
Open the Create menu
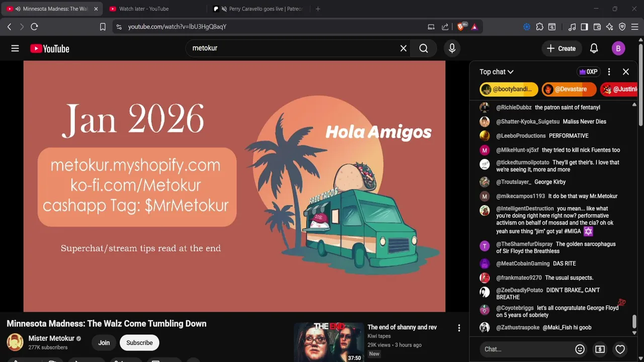point(561,48)
